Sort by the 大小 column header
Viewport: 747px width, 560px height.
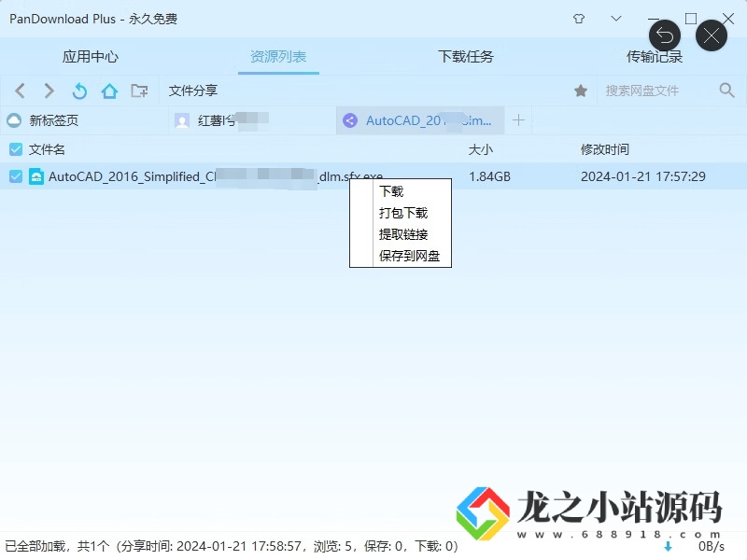point(480,149)
